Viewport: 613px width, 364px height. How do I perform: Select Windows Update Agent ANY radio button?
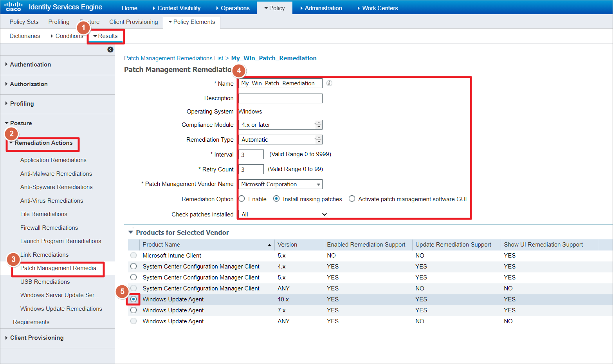(133, 321)
